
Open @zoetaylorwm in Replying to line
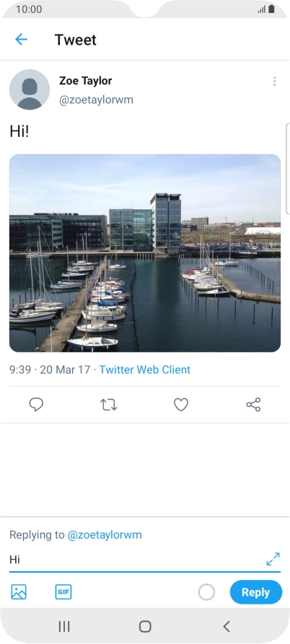[x=105, y=535]
